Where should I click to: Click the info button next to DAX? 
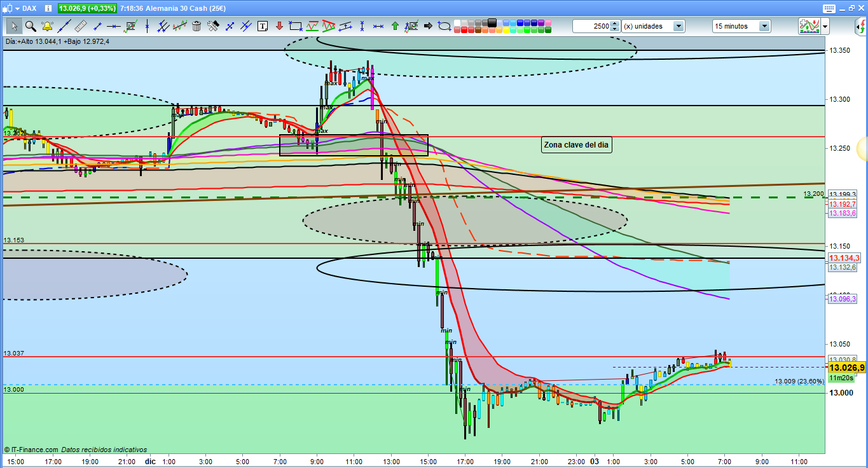point(48,8)
